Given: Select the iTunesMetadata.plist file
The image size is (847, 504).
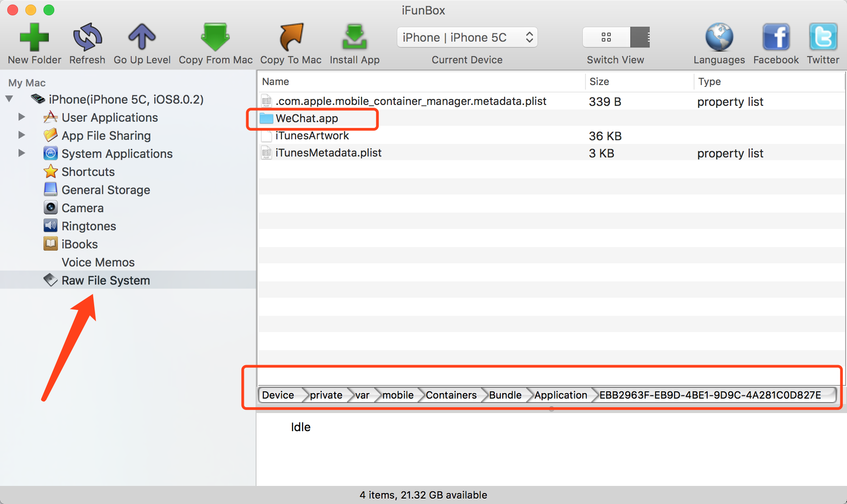Looking at the screenshot, I should coord(328,153).
